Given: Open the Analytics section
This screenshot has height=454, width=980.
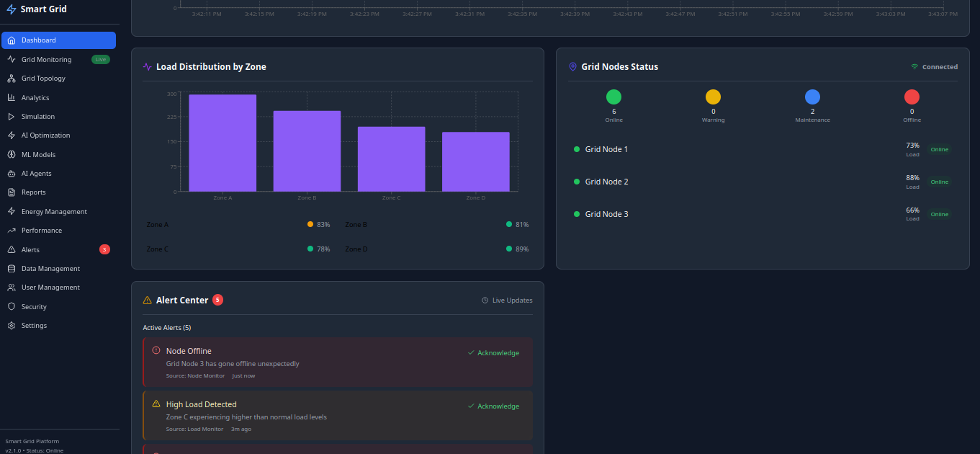Looking at the screenshot, I should click(58, 97).
